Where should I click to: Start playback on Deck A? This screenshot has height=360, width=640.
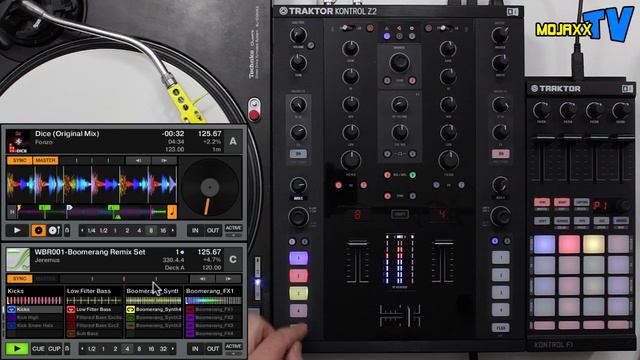(x=17, y=231)
